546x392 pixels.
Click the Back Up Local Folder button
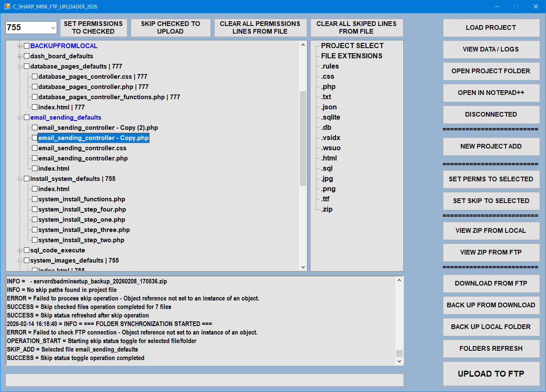pyautogui.click(x=491, y=327)
